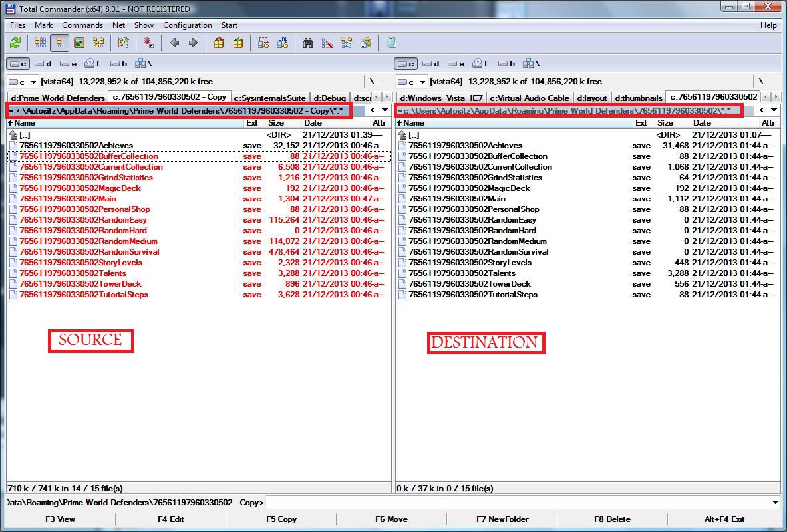787x532 pixels.
Task: Click the invert selection toolbar icon
Action: (x=124, y=43)
